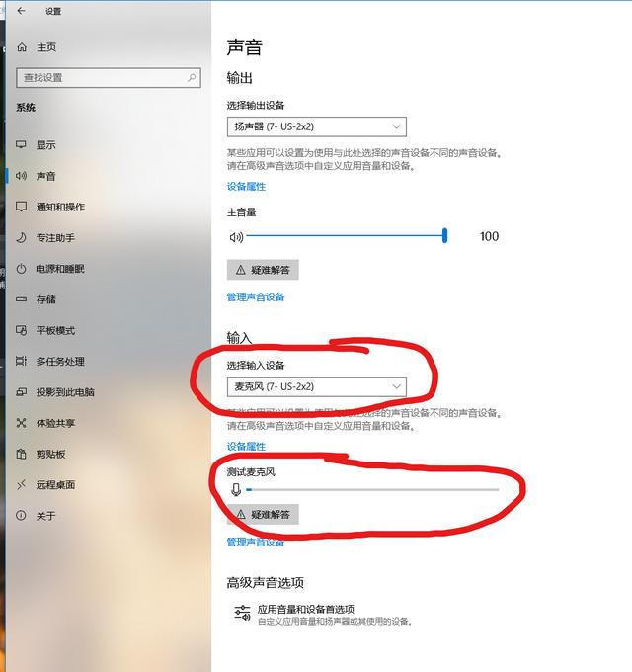Open the 主页 home icon

[x=22, y=47]
